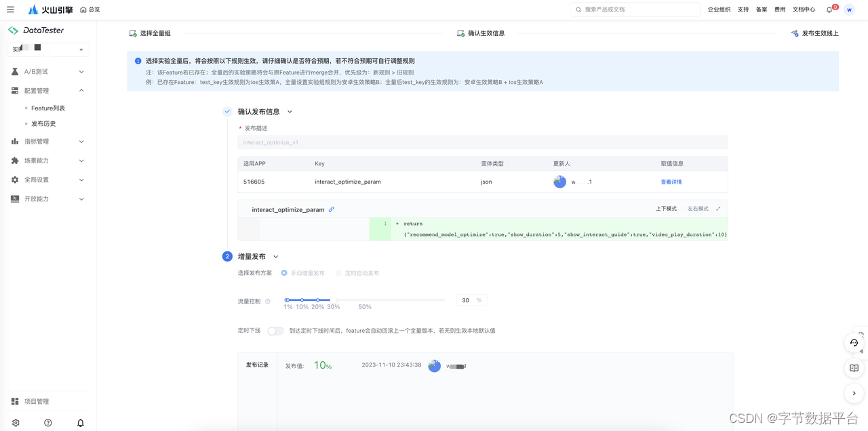Click the 开放能力 terminal icon
This screenshot has height=431, width=868.
click(x=15, y=199)
